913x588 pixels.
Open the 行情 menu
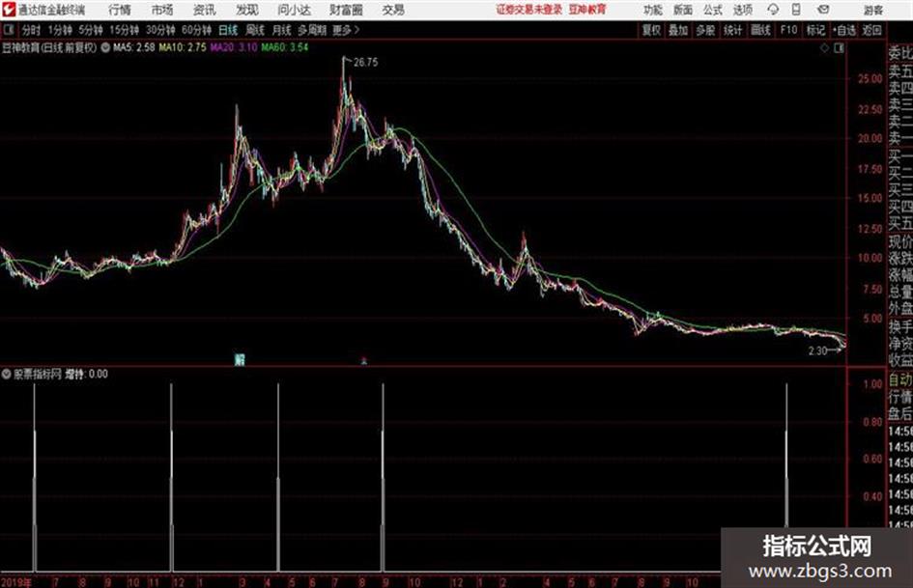point(120,10)
